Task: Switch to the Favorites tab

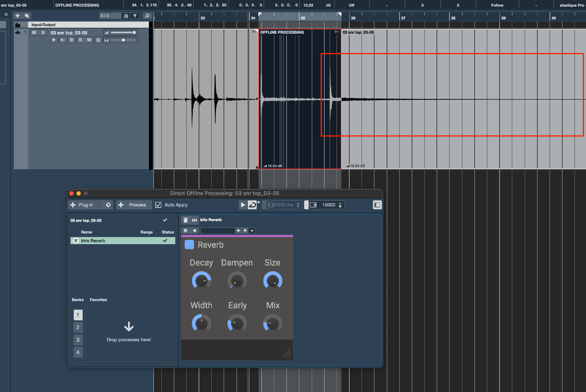Action: (x=98, y=300)
